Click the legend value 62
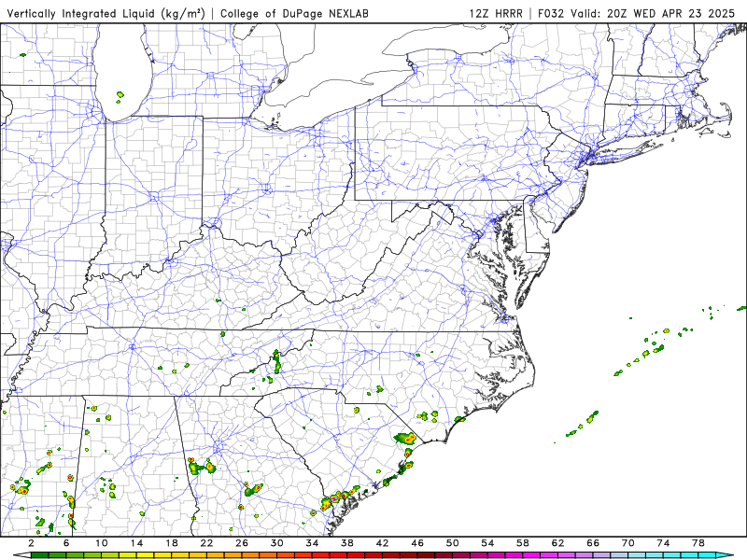747x560 pixels. coord(557,543)
